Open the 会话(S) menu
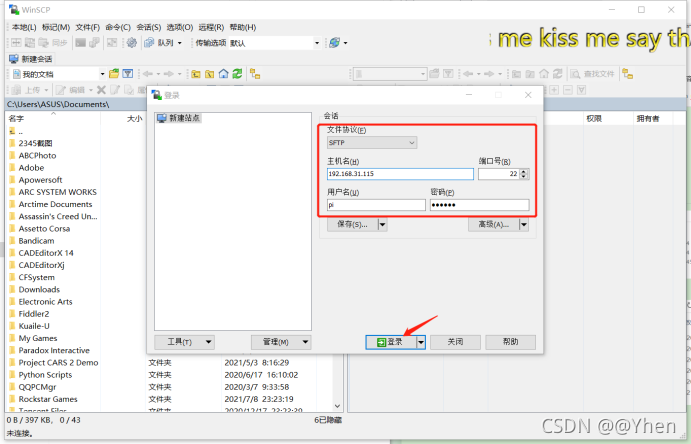The height and width of the screenshot is (444, 691). [149, 27]
